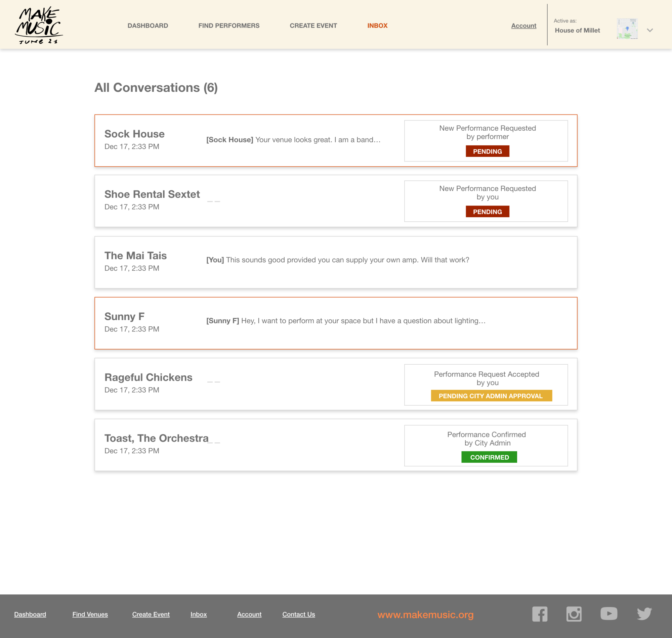
Task: Follow the footer Dashboard link
Action: (x=30, y=614)
